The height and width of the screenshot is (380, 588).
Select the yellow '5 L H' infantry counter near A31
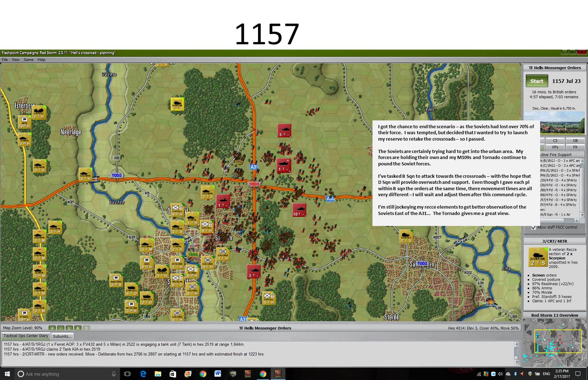point(269,298)
